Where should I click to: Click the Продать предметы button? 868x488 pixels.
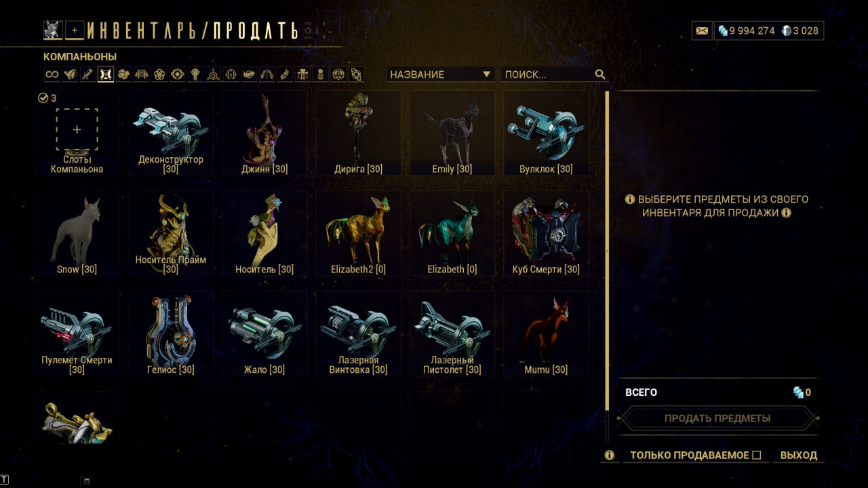[717, 418]
